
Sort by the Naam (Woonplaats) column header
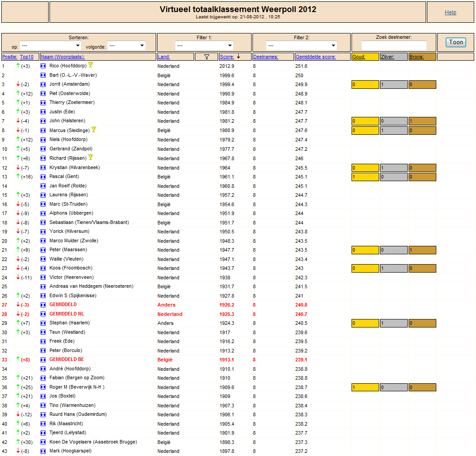click(63, 57)
